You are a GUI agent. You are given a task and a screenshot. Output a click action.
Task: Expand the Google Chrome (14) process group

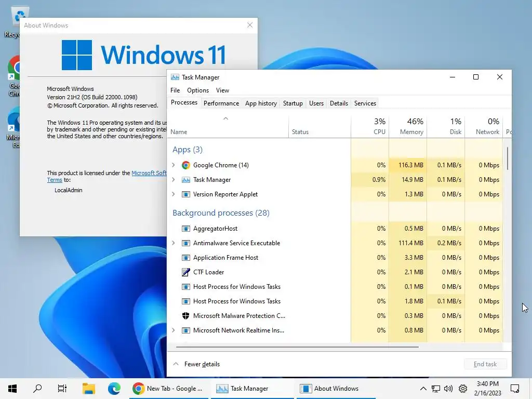click(174, 165)
